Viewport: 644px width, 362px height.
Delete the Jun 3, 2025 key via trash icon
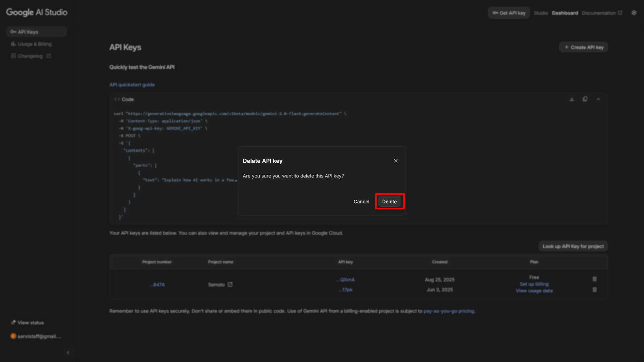(x=595, y=290)
